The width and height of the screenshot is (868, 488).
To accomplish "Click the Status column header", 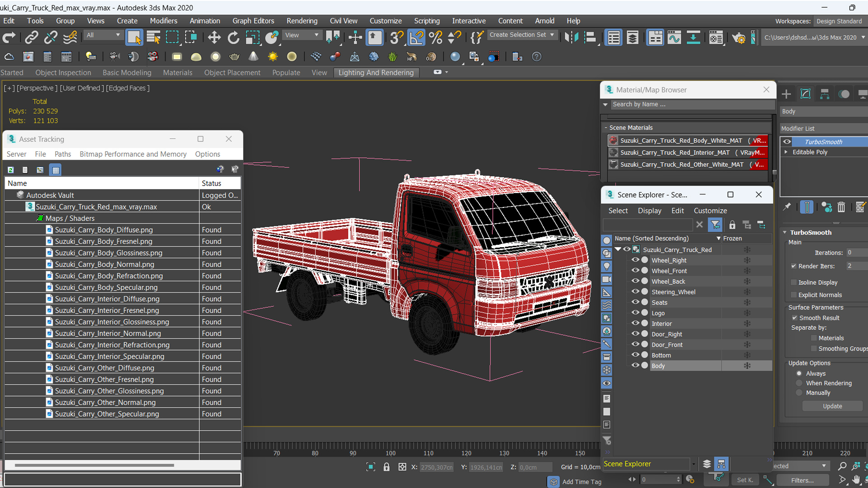I will pos(220,183).
